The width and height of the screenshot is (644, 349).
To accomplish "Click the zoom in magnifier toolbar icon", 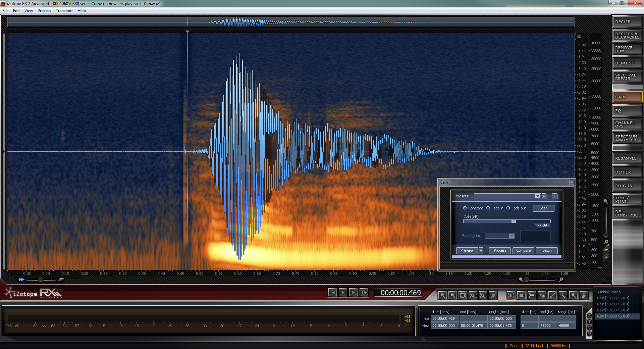I will (443, 295).
